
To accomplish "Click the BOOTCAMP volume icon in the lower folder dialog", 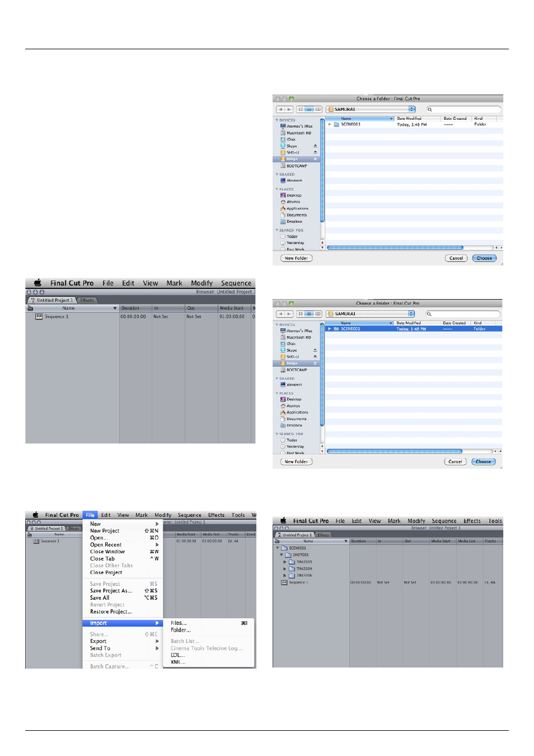I will (283, 370).
